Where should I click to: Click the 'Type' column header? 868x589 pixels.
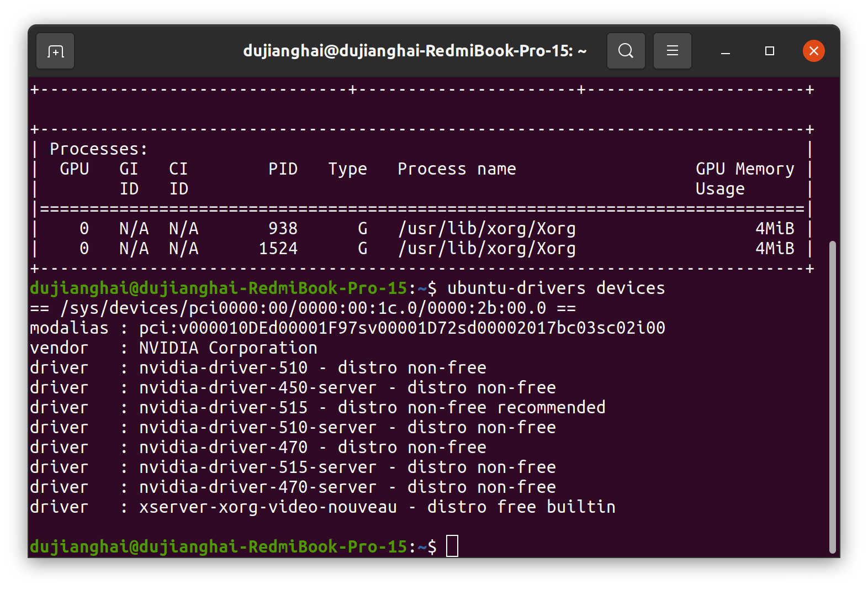tap(347, 169)
